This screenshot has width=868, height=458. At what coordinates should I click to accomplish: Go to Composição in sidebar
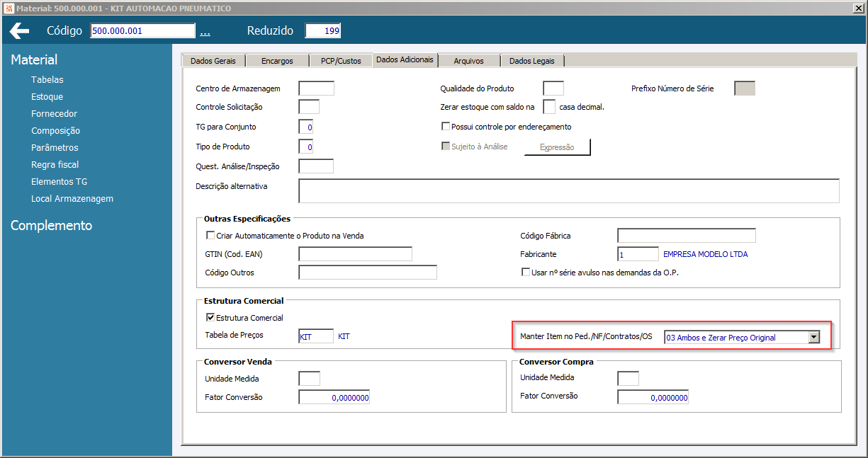tap(55, 131)
